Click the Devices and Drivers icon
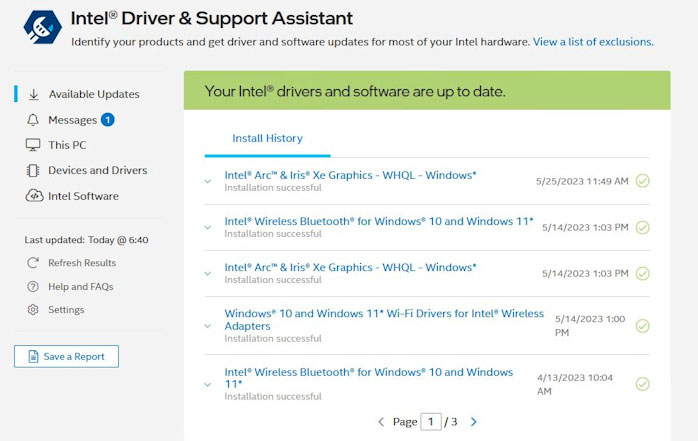Screen dimensions: 698x441 pyautogui.click(x=33, y=171)
